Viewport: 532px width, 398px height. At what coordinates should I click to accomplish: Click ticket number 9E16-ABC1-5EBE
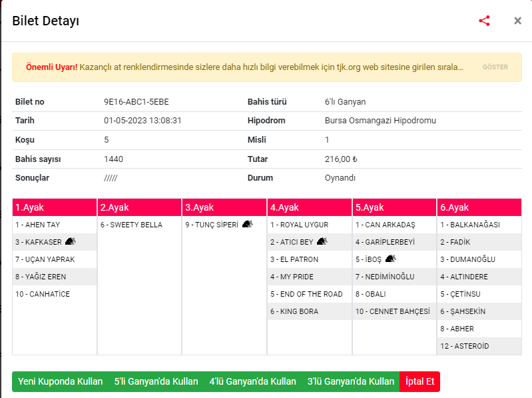coord(136,102)
